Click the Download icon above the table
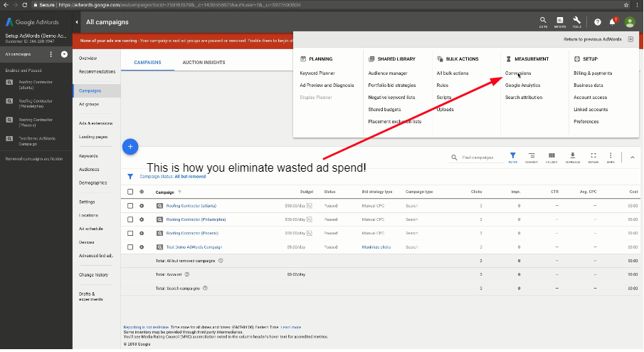The image size is (644, 352). click(572, 156)
